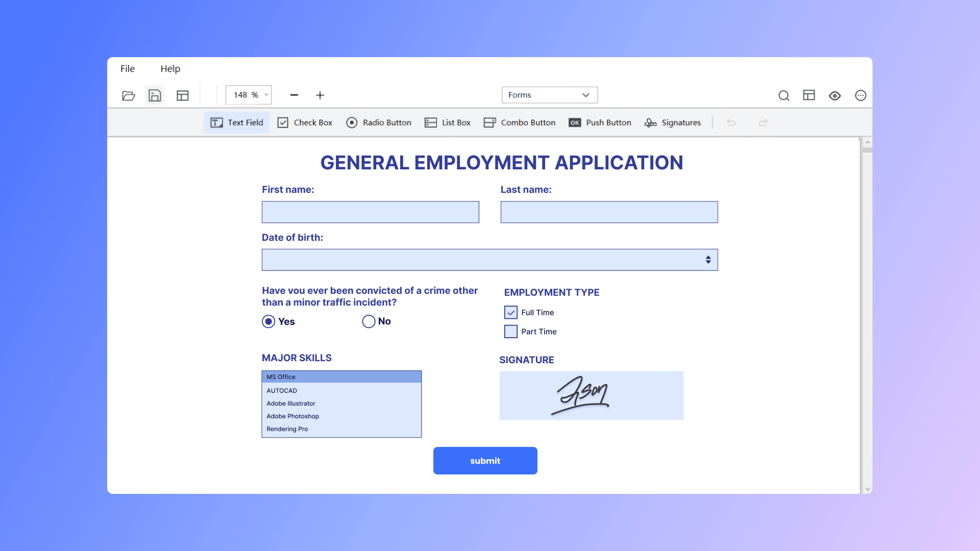Open the zoom percentage dropdown

266,95
